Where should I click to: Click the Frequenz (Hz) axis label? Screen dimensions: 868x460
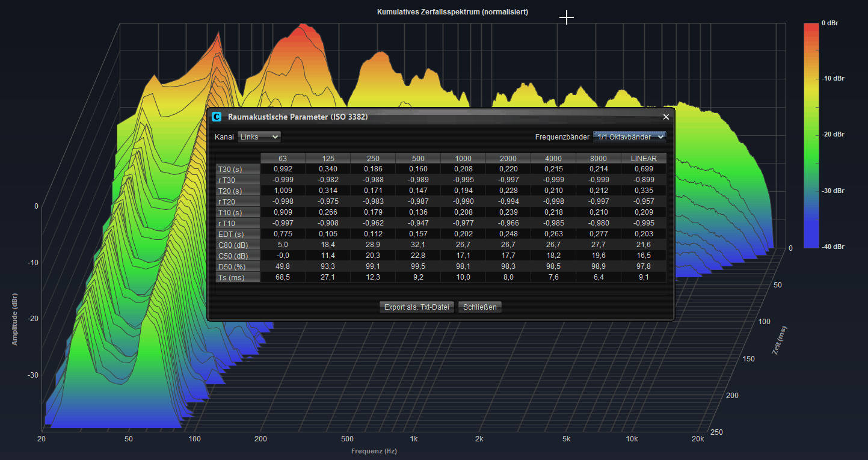click(x=374, y=451)
